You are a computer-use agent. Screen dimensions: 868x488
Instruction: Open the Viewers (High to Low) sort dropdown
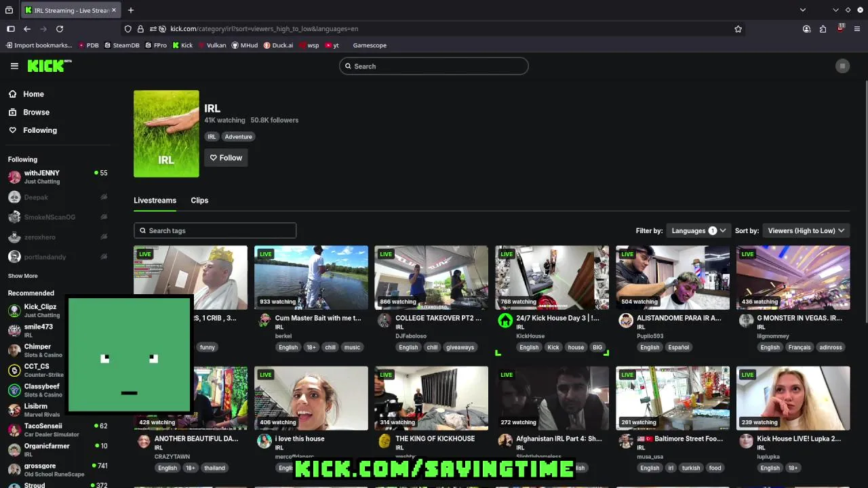tap(806, 230)
